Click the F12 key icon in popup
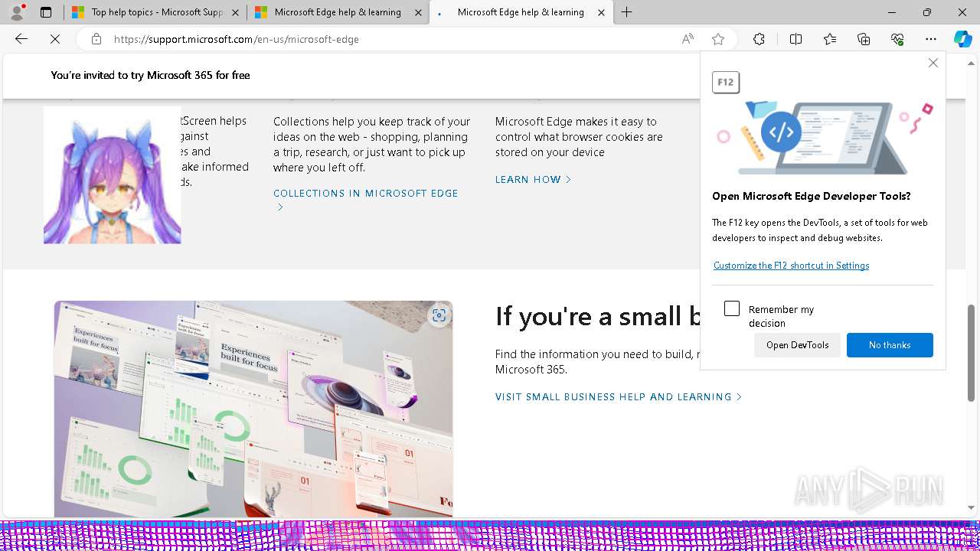The width and height of the screenshot is (980, 551). (726, 82)
